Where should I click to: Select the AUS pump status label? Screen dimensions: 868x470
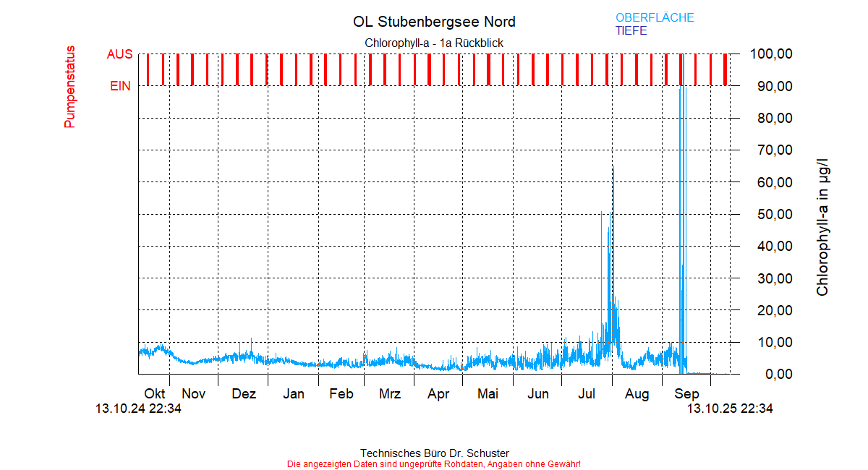(119, 54)
